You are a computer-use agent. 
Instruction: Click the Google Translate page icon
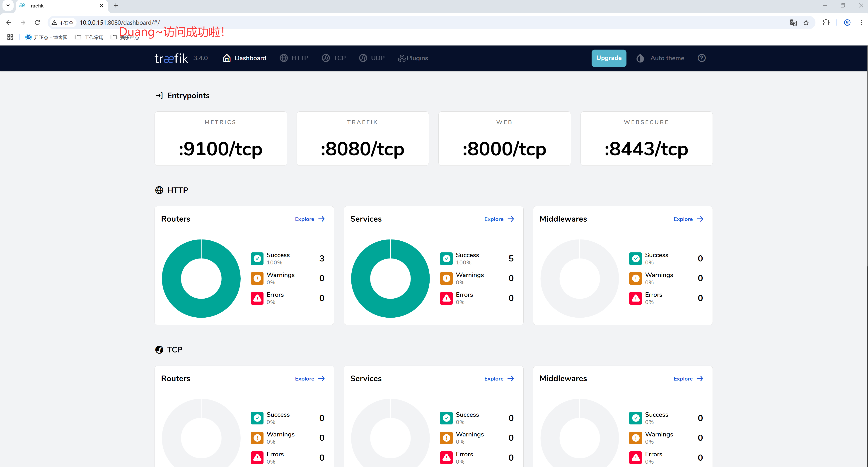pos(793,23)
